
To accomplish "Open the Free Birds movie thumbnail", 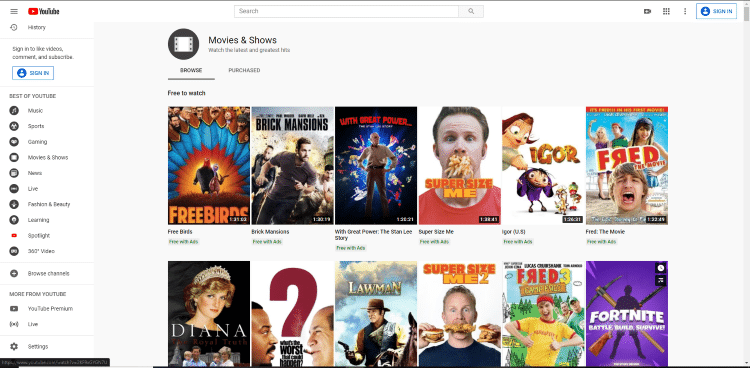I will click(x=209, y=166).
